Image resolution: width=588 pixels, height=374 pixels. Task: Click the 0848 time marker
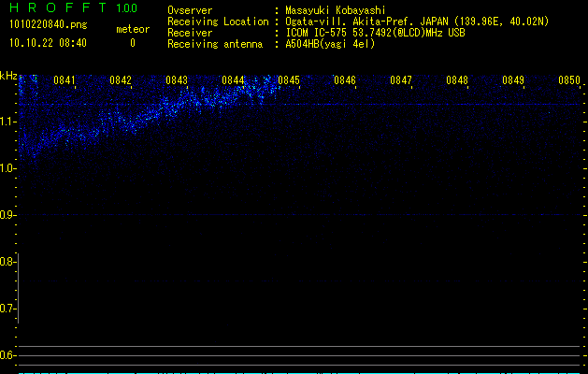click(x=457, y=80)
